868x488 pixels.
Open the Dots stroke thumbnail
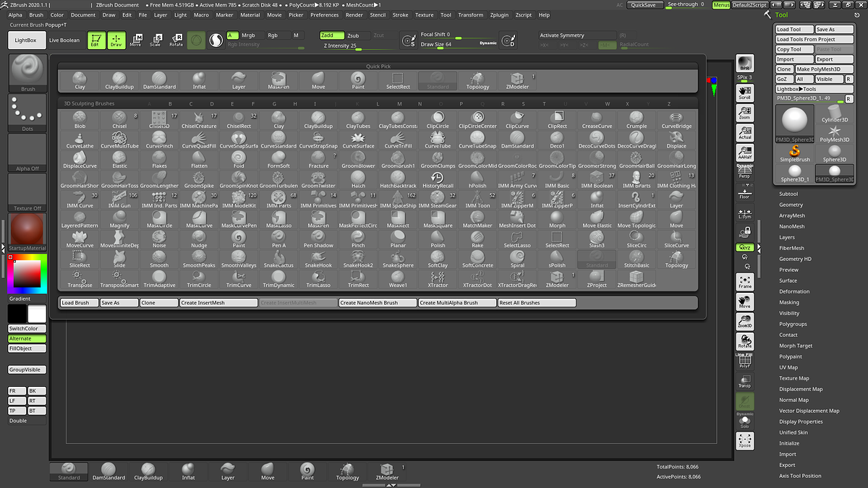(27, 114)
